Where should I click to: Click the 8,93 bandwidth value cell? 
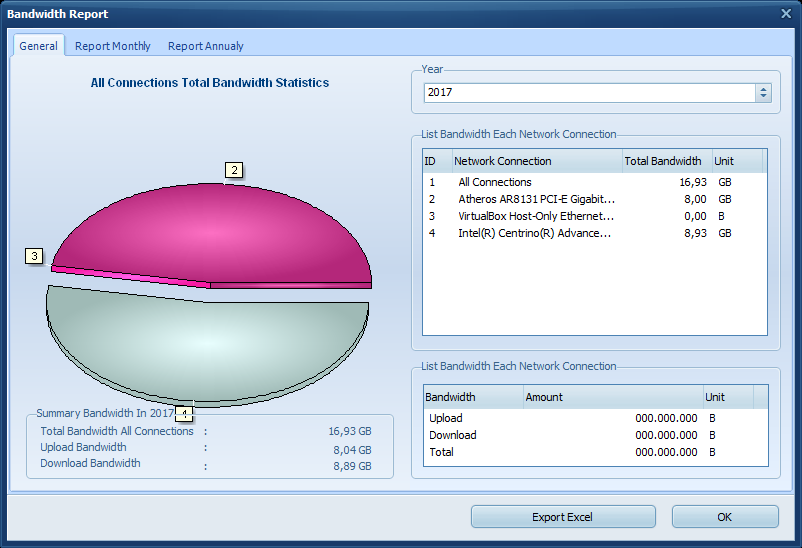pos(695,233)
